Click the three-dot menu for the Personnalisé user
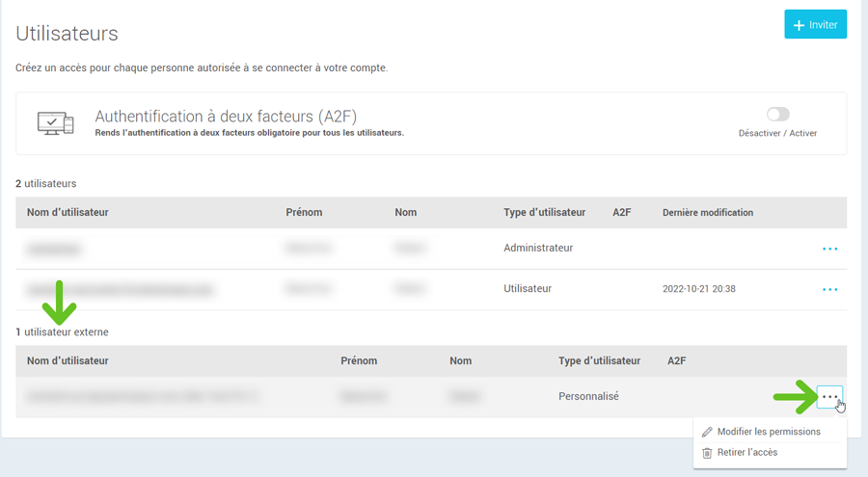Screen dimensions: 868x477 (829, 396)
